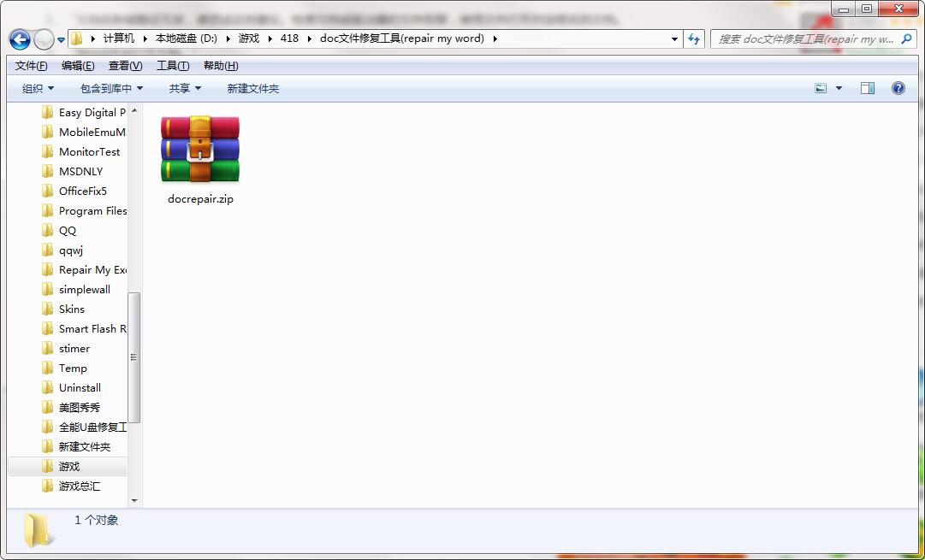
Task: Click the navigation tree scrollbar thumb
Action: (x=134, y=357)
